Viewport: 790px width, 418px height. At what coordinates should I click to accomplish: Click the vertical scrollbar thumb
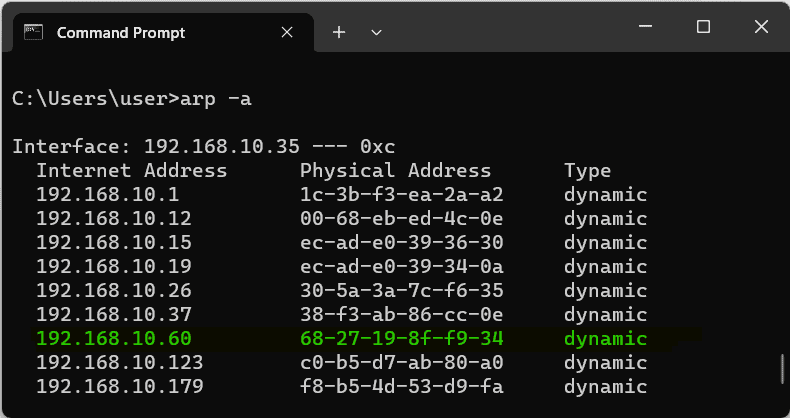782,371
